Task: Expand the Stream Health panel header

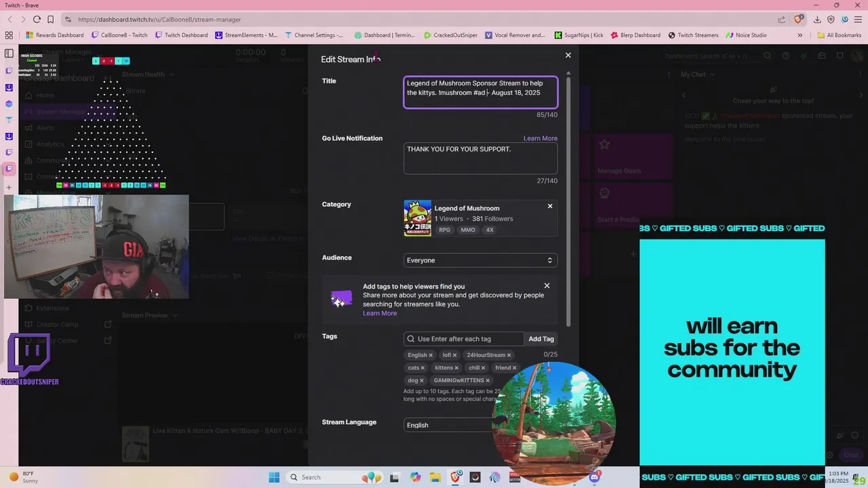Action: (x=148, y=75)
